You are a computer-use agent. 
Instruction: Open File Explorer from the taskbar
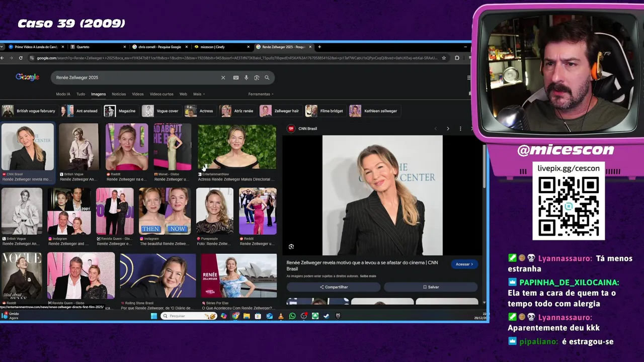click(x=247, y=316)
